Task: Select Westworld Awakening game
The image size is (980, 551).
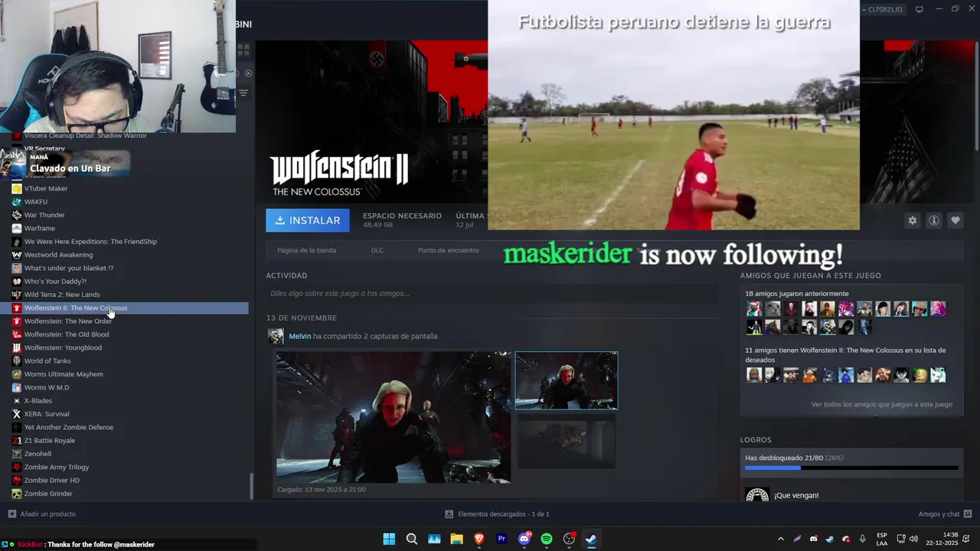Action: click(x=58, y=255)
